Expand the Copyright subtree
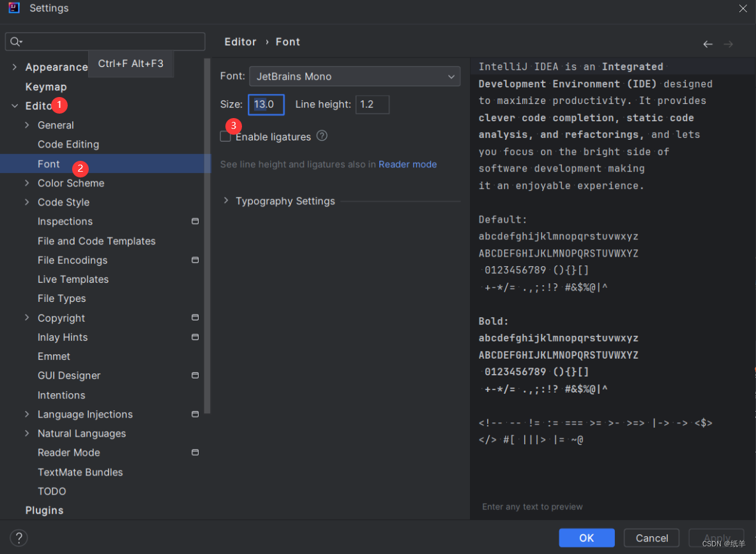756x554 pixels. click(x=27, y=317)
